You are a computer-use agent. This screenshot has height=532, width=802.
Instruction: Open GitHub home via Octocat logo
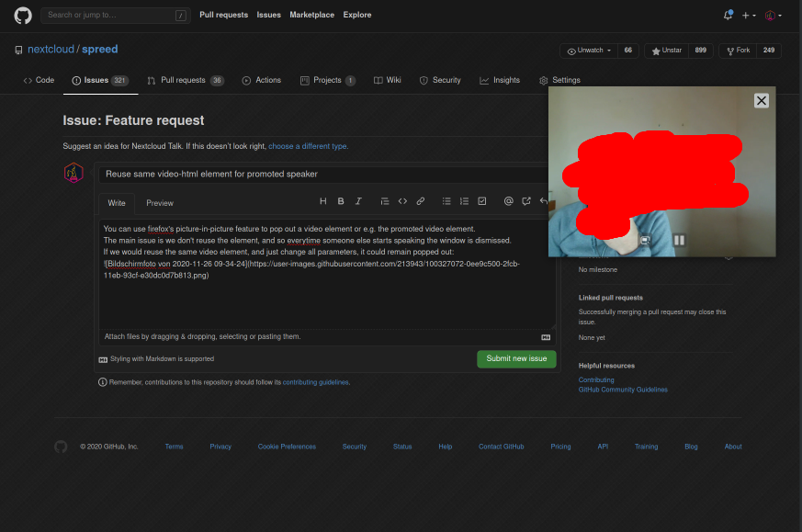pos(23,16)
